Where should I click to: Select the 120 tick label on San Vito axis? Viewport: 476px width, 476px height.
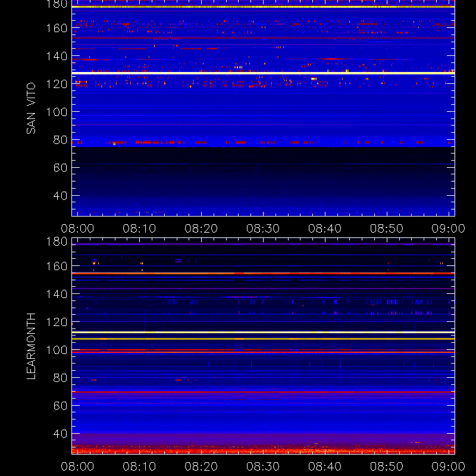tap(57, 84)
